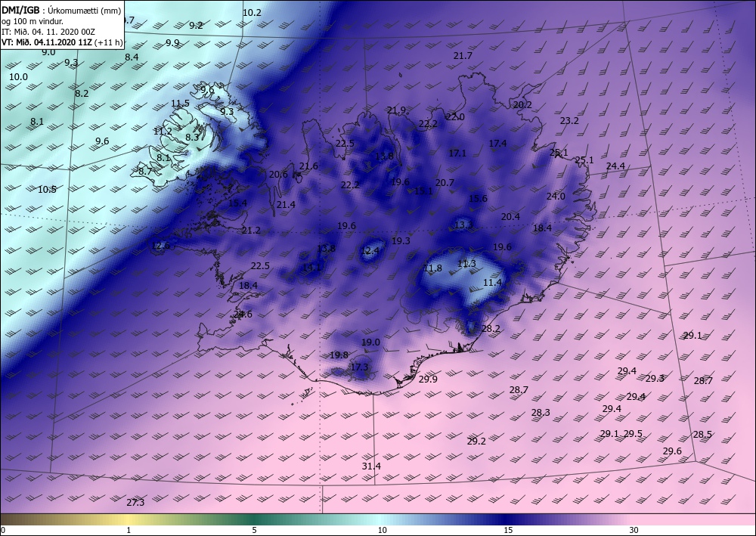756x536 pixels.
Task: Click the map value 27.3
Action: point(135,502)
